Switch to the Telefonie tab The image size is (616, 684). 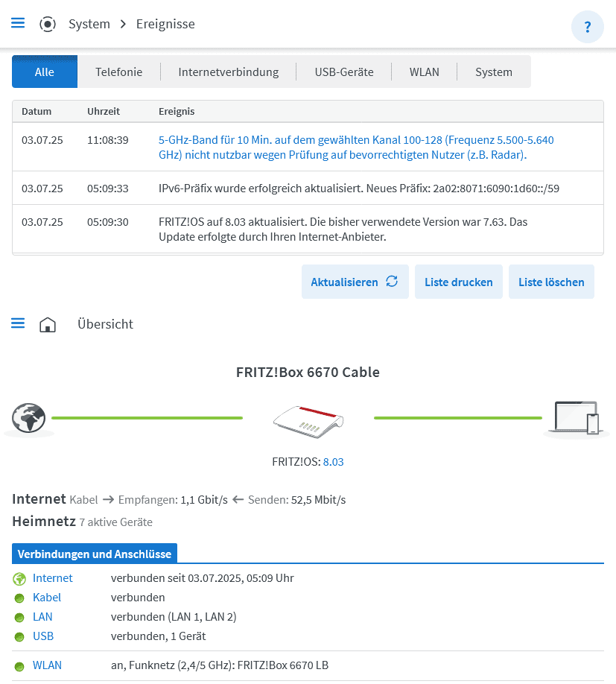119,72
